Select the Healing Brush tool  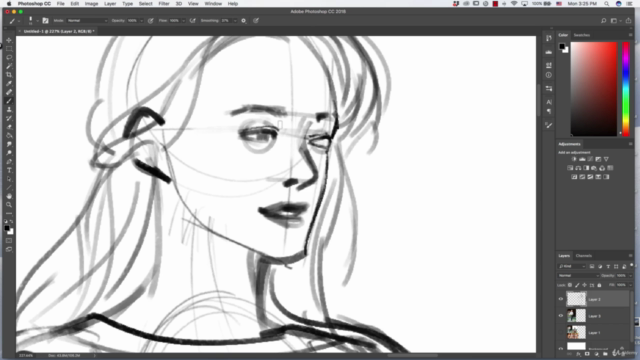tap(9, 92)
